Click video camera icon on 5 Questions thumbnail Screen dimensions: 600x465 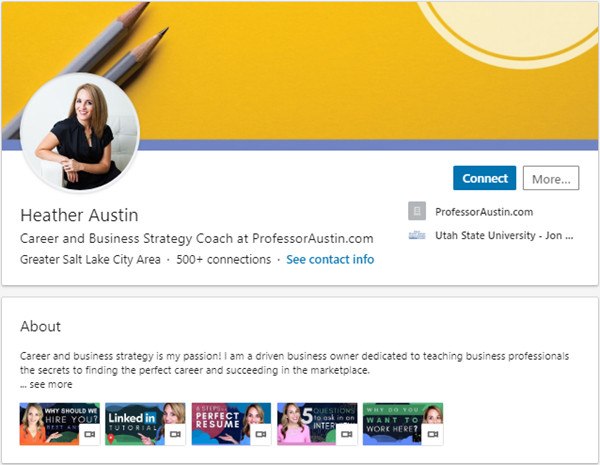pyautogui.click(x=347, y=434)
